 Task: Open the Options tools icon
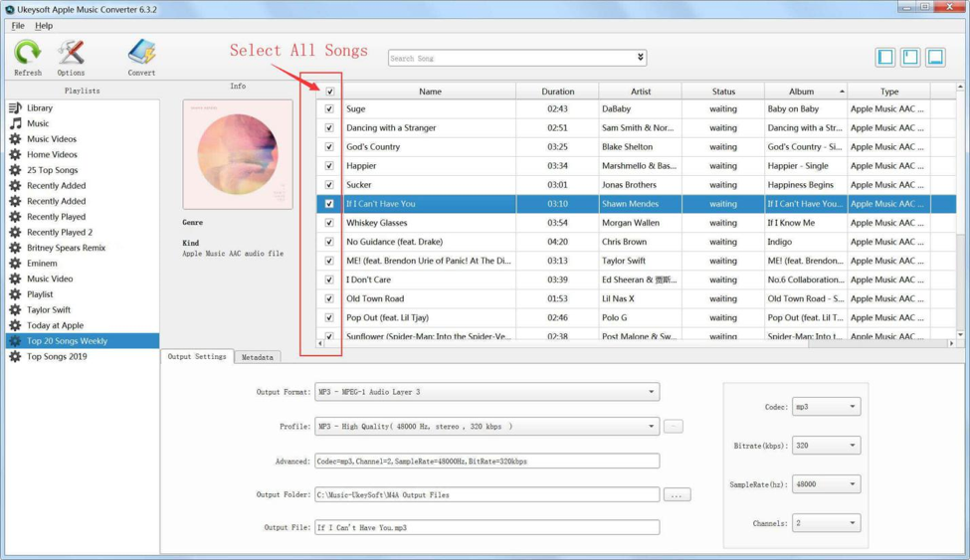pos(72,53)
